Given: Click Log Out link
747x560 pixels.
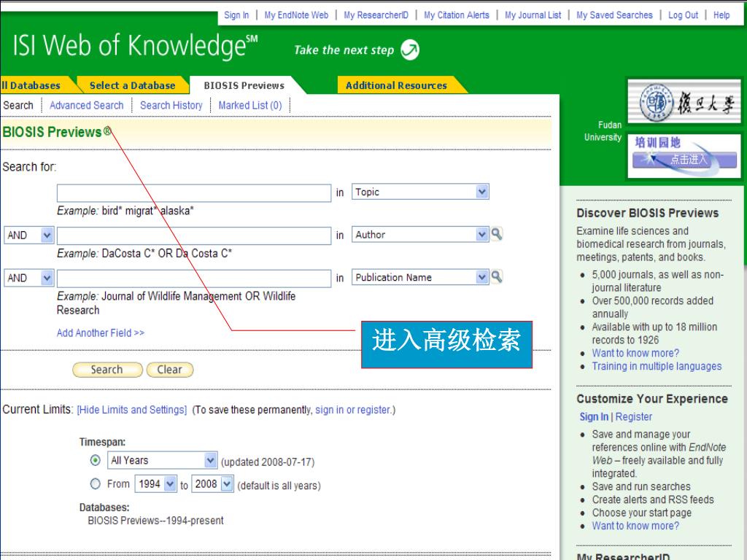Looking at the screenshot, I should point(683,15).
